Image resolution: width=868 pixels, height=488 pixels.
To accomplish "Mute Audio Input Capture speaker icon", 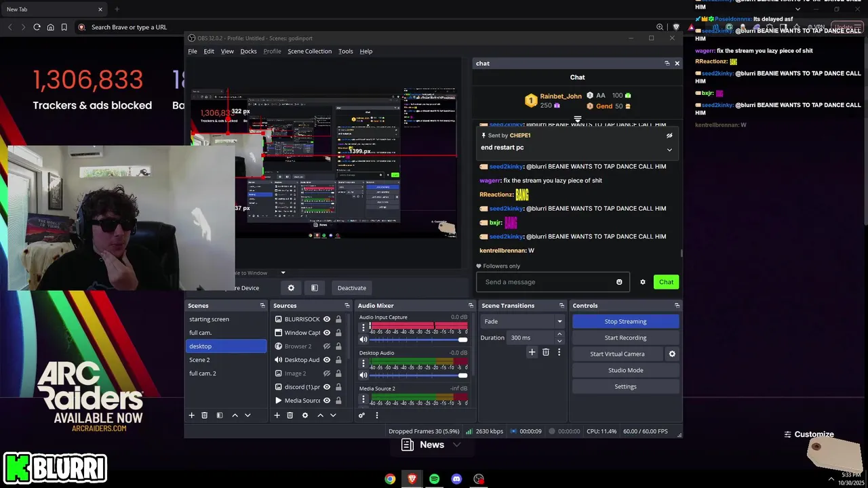I will [x=363, y=340].
